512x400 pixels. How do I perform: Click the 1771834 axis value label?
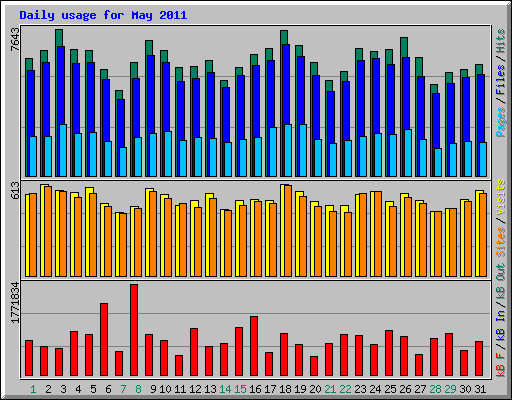tap(15, 303)
